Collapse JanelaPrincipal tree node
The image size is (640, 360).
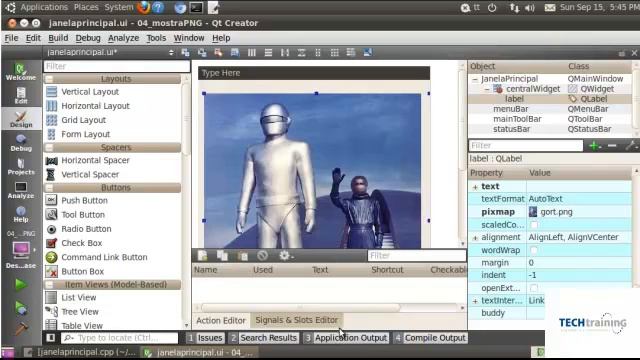pos(475,79)
